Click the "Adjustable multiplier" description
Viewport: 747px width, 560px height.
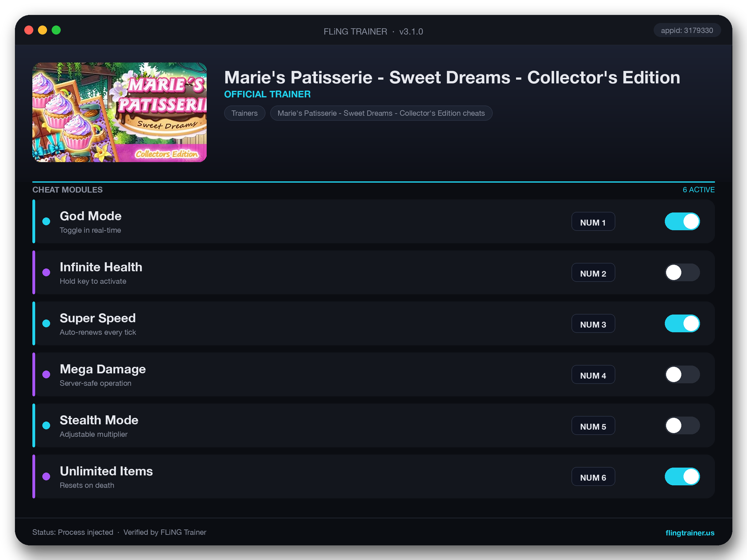point(94,434)
